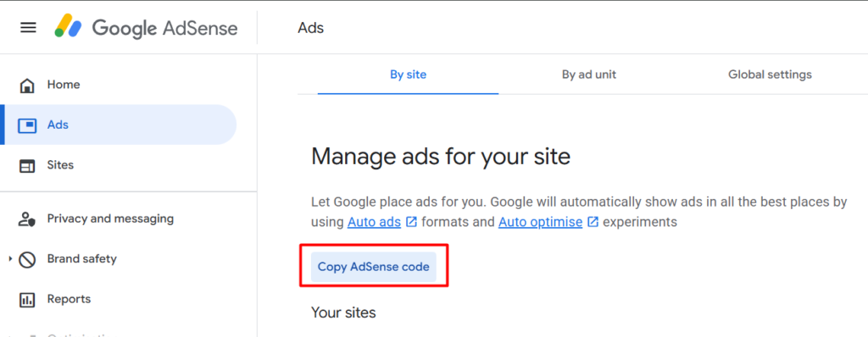
Task: Open the Global settings tab
Action: [x=770, y=75]
